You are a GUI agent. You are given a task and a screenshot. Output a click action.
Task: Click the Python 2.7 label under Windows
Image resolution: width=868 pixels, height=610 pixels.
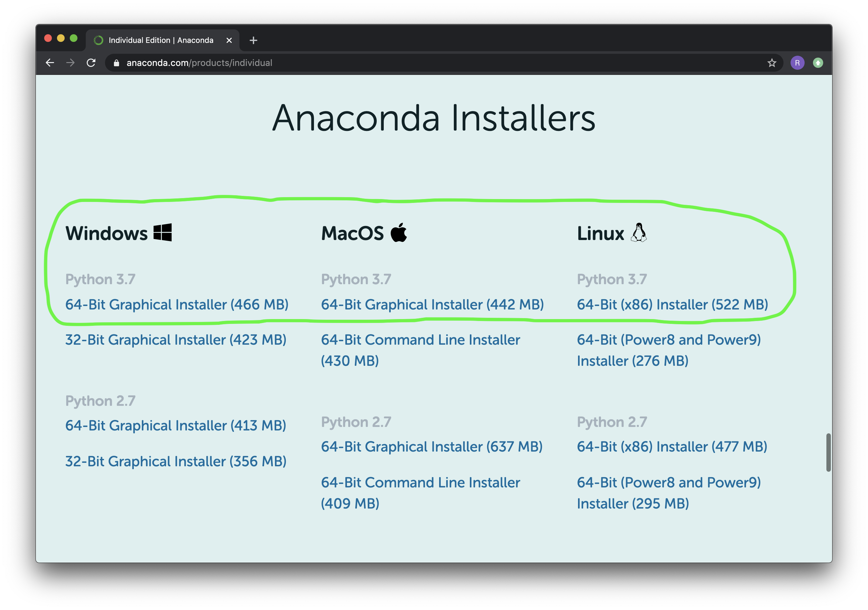point(100,401)
